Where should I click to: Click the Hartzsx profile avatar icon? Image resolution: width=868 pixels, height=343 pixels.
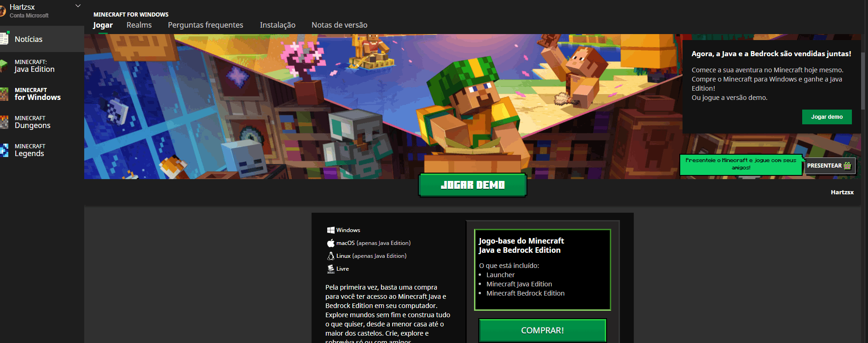coord(2,11)
